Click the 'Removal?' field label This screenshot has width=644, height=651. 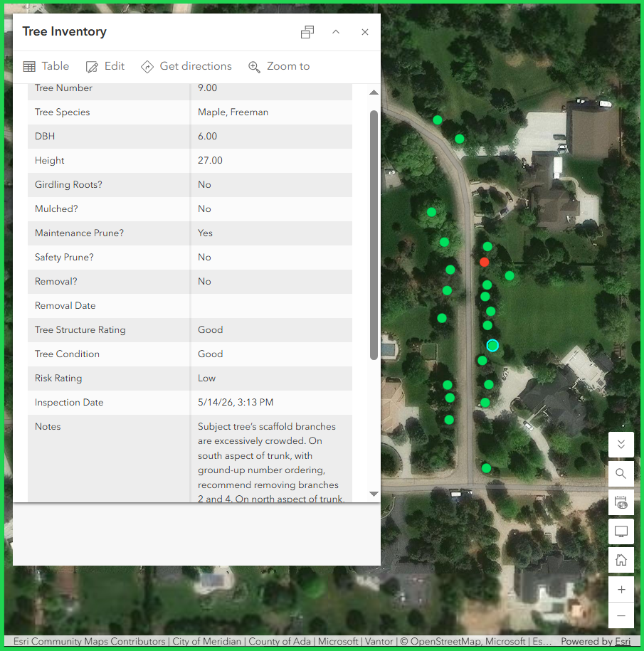[56, 282]
